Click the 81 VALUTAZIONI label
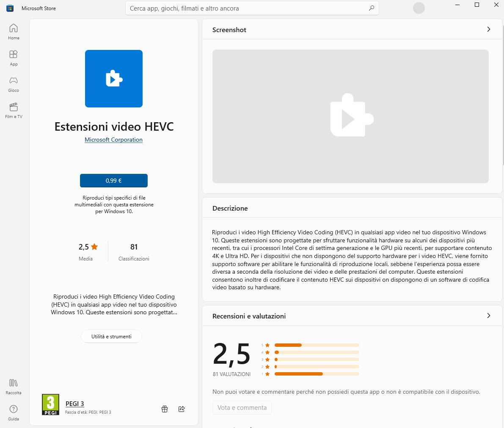This screenshot has height=428, width=504. coord(231,374)
